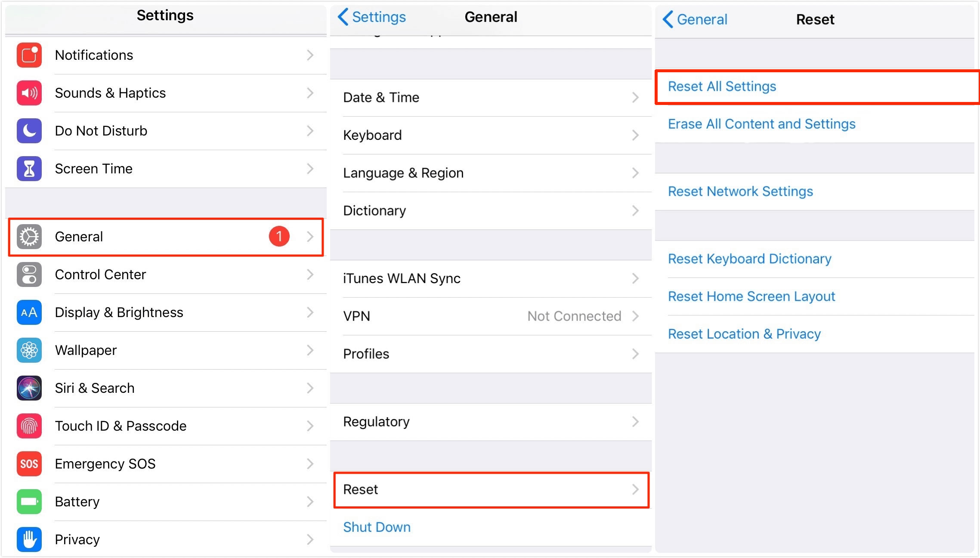The image size is (980, 558).
Task: Tap the red badge on General
Action: coord(279,236)
